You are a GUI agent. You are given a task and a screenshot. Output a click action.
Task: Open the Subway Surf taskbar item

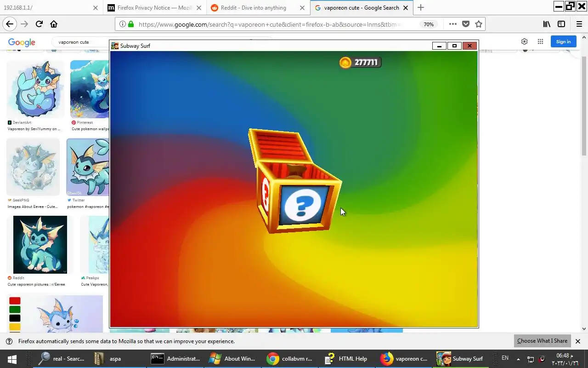coord(461,359)
